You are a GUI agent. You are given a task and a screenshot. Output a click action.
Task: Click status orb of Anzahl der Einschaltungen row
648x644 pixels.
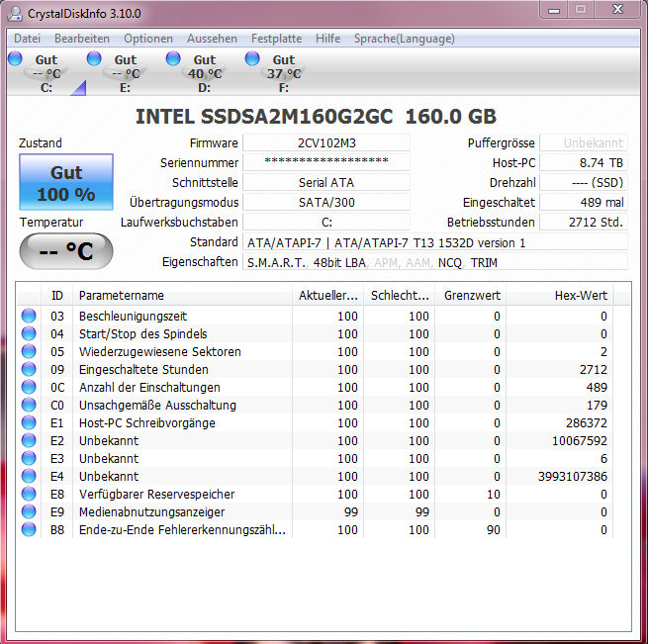(29, 387)
